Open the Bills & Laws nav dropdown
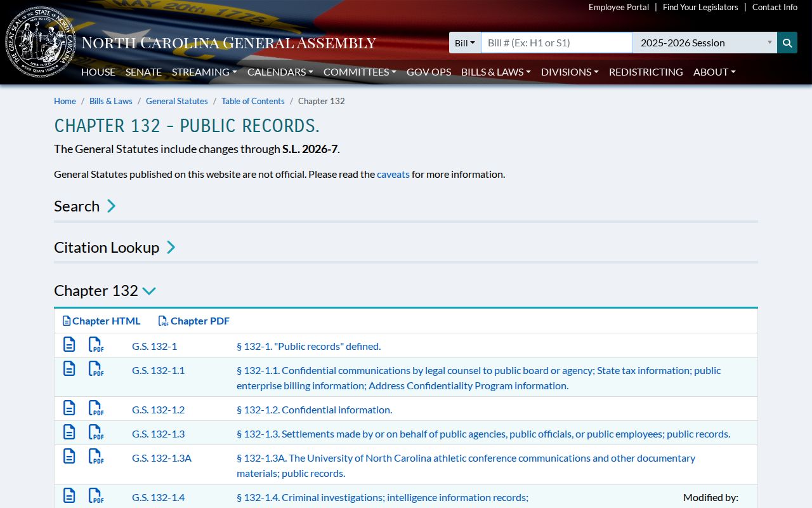Image resolution: width=812 pixels, height=508 pixels. 496,72
